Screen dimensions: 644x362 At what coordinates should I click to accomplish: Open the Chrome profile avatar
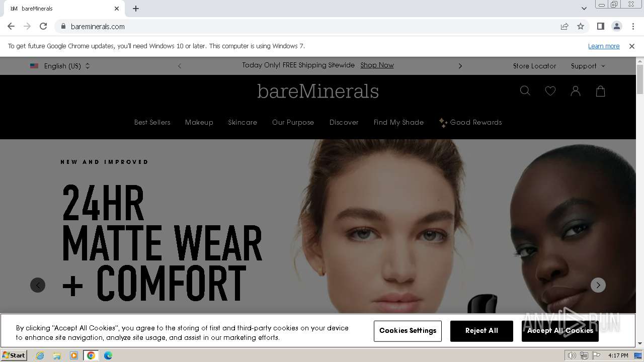(x=617, y=26)
